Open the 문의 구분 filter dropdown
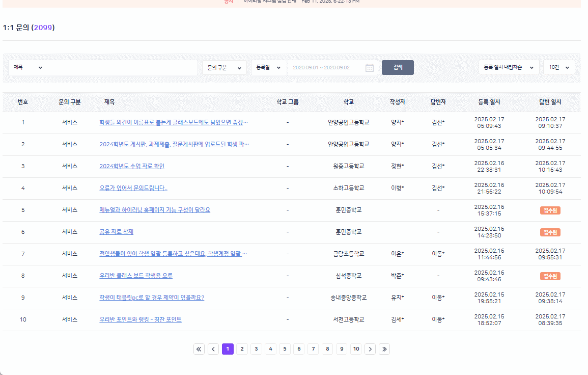The image size is (588, 375). [224, 68]
